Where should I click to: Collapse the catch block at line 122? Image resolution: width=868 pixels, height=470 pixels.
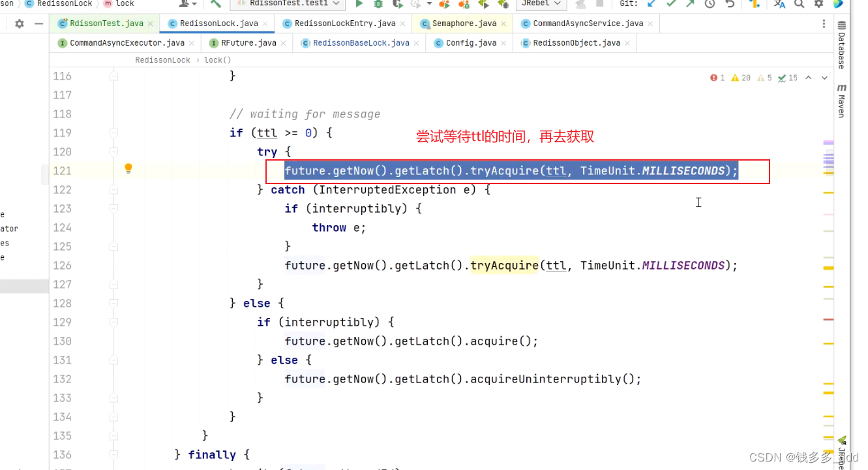coord(113,189)
